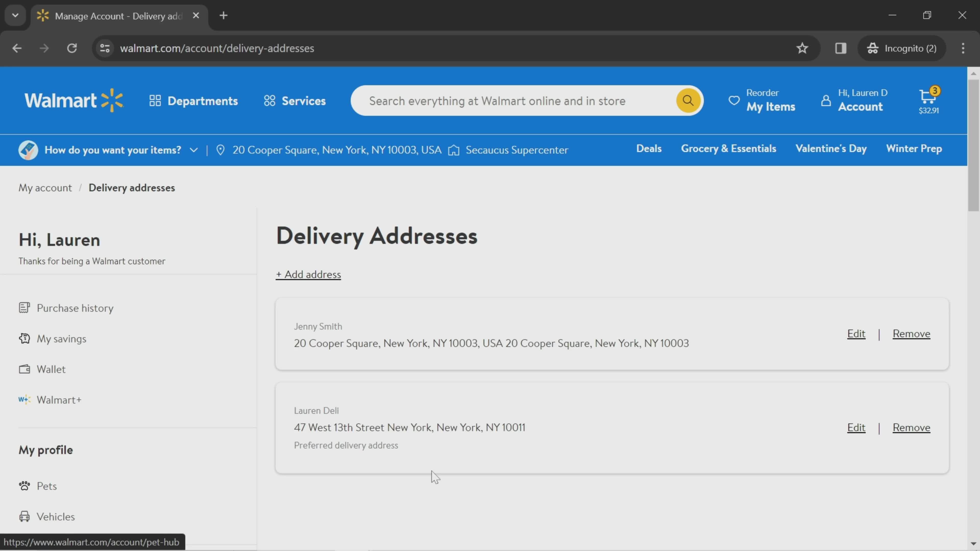Open Wallet in sidebar

42,369
